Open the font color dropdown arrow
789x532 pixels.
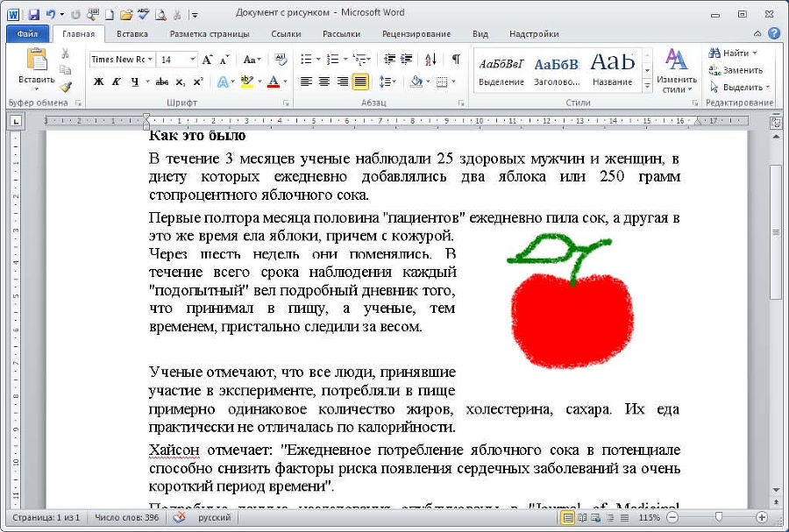tap(285, 82)
